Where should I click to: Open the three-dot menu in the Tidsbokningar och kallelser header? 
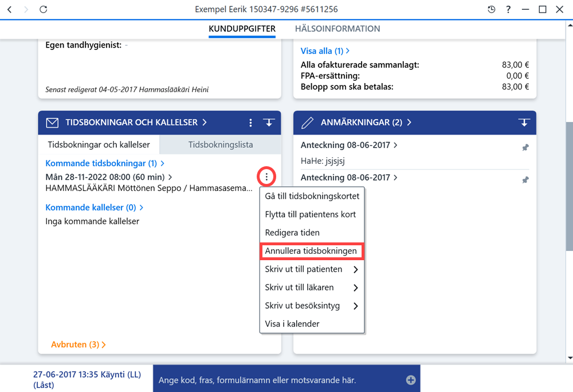pyautogui.click(x=250, y=123)
